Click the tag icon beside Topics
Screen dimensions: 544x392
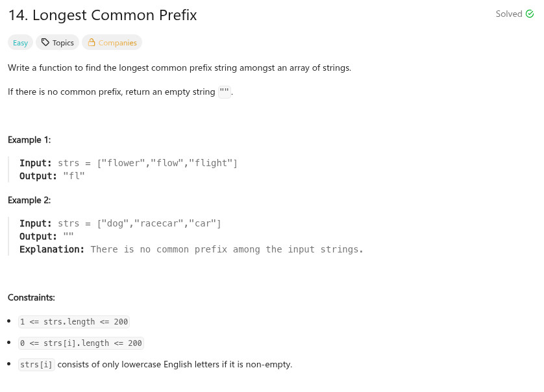point(45,43)
